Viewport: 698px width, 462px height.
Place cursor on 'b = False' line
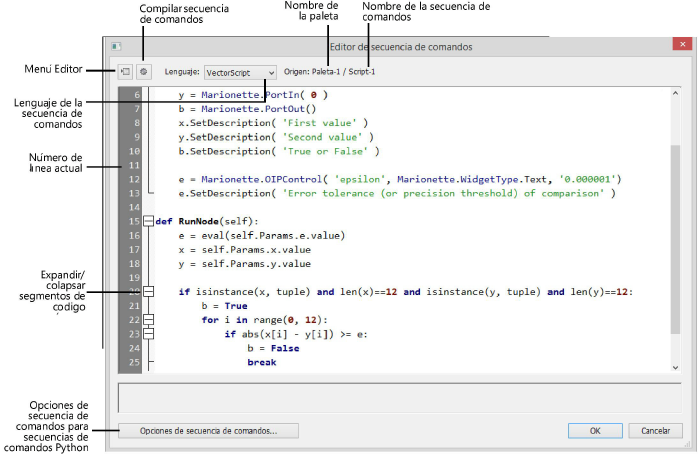tap(272, 348)
